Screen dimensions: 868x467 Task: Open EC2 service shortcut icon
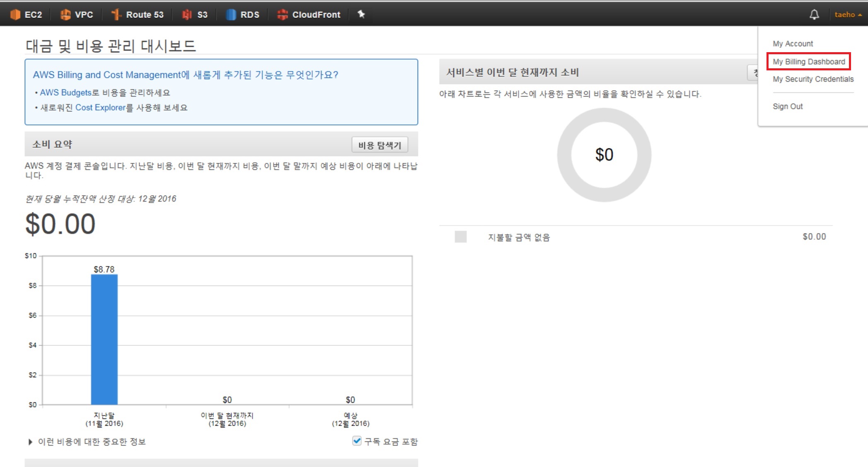click(15, 14)
